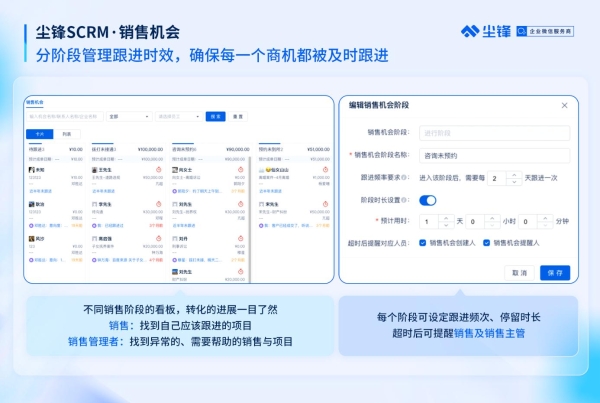The width and height of the screenshot is (600, 403).
Task: Click help icon next to 阶段时长设置
Action: (404, 200)
